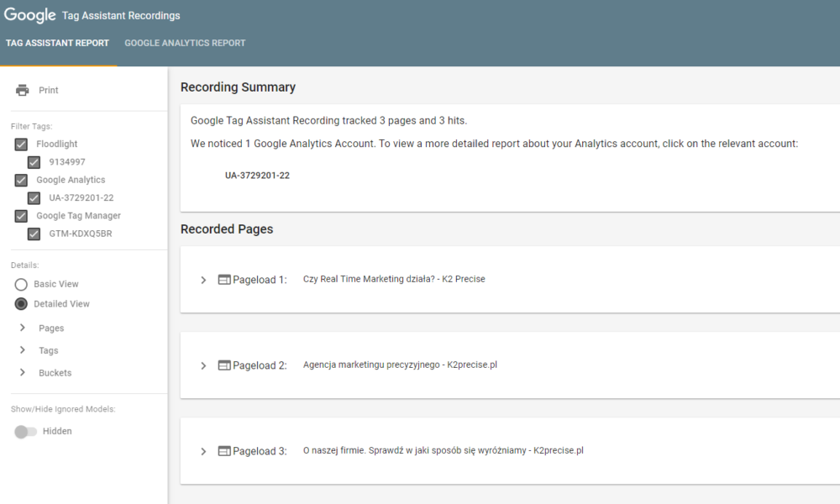Image resolution: width=840 pixels, height=504 pixels.
Task: Uncheck the 9134997 Floodlight ID checkbox
Action: [34, 163]
